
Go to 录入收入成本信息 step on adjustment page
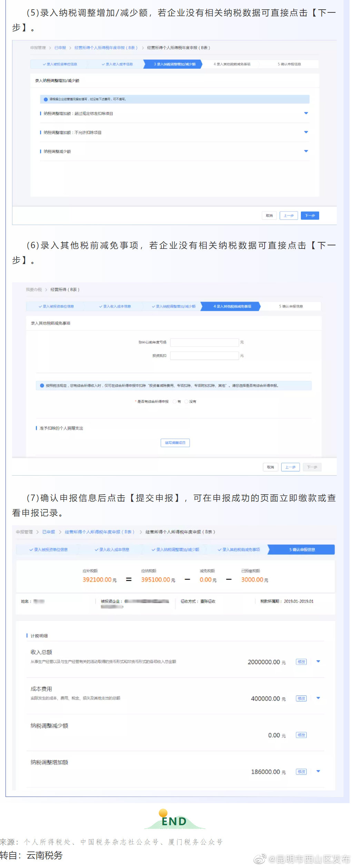pos(117,64)
